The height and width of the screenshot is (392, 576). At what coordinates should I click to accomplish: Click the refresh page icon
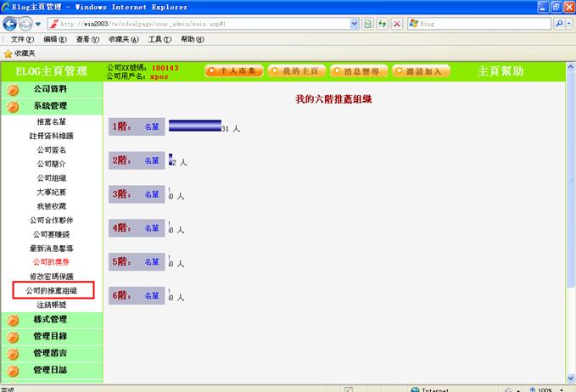369,24
